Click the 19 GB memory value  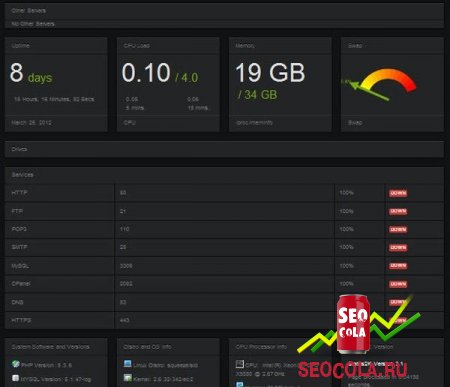click(x=270, y=73)
